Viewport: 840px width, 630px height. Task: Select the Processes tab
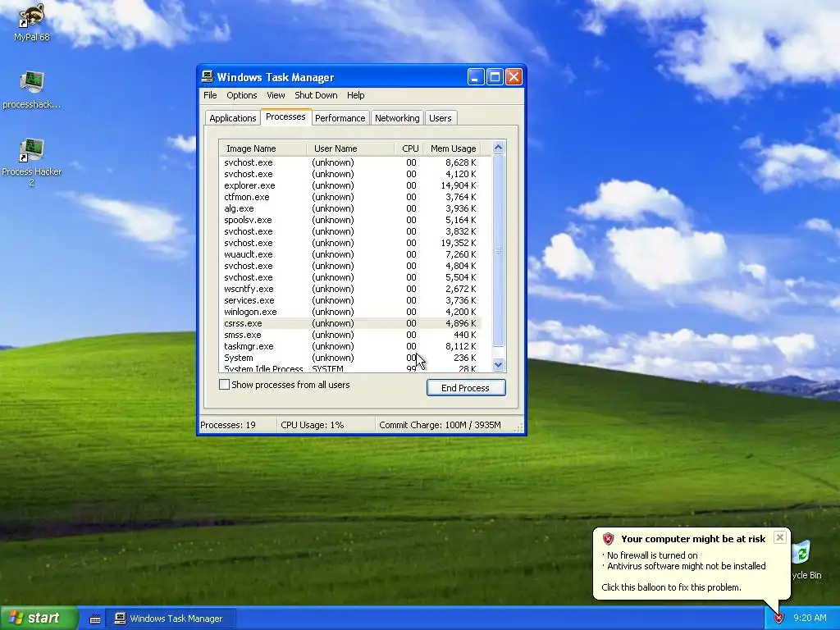pyautogui.click(x=285, y=116)
